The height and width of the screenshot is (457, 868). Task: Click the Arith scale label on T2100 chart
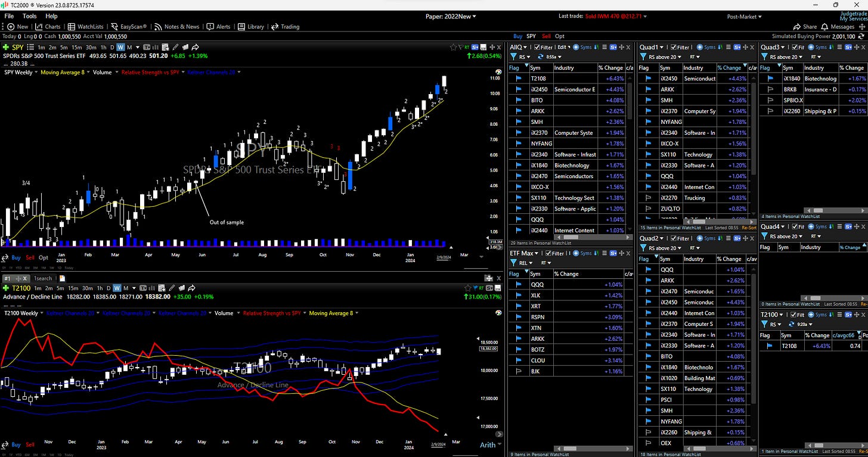coord(488,444)
